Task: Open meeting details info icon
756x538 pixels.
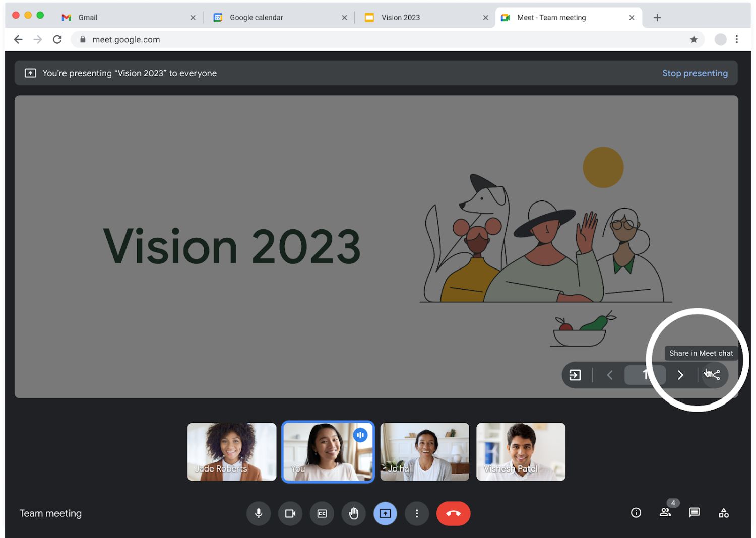Action: pos(636,513)
